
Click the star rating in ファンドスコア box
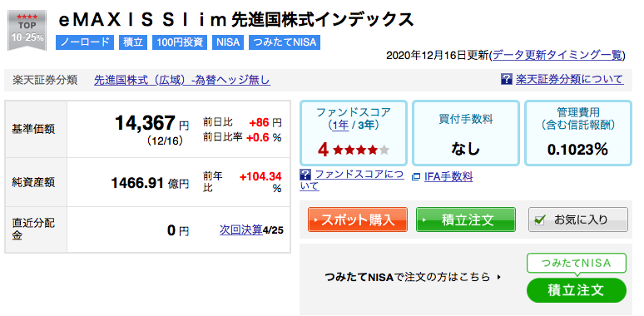pyautogui.click(x=361, y=151)
